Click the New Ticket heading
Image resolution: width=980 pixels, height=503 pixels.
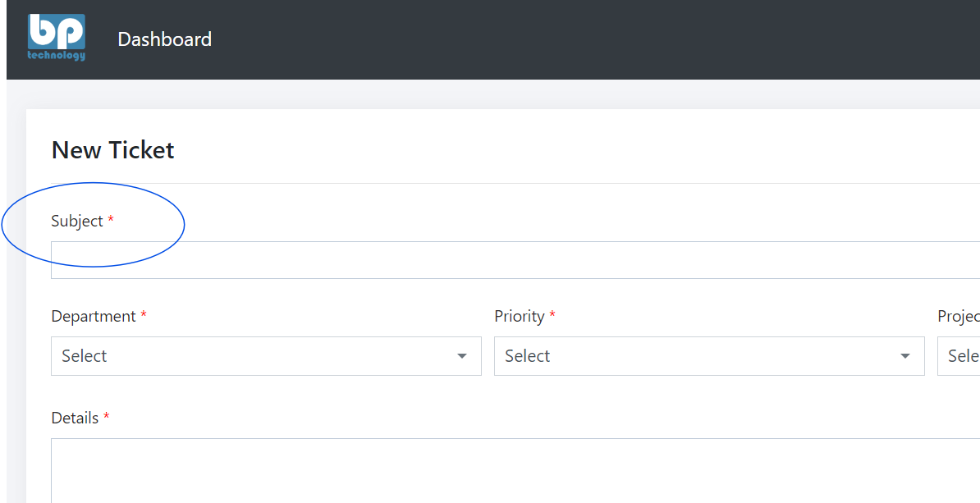pyautogui.click(x=113, y=150)
